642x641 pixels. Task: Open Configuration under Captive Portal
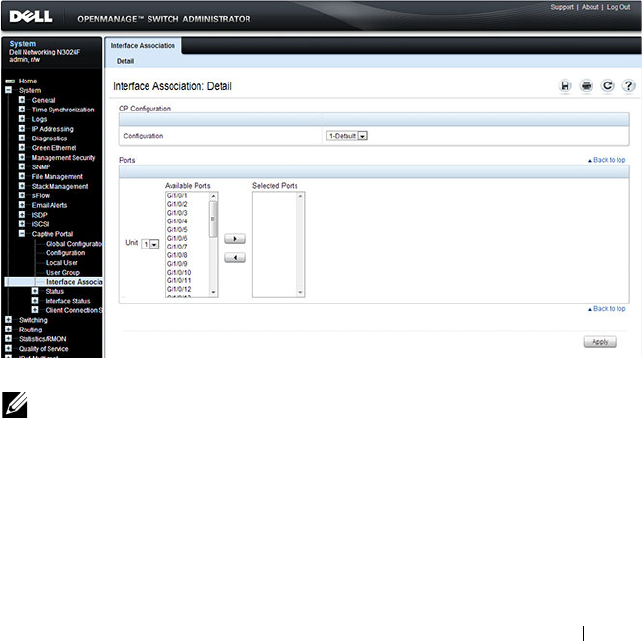point(66,253)
